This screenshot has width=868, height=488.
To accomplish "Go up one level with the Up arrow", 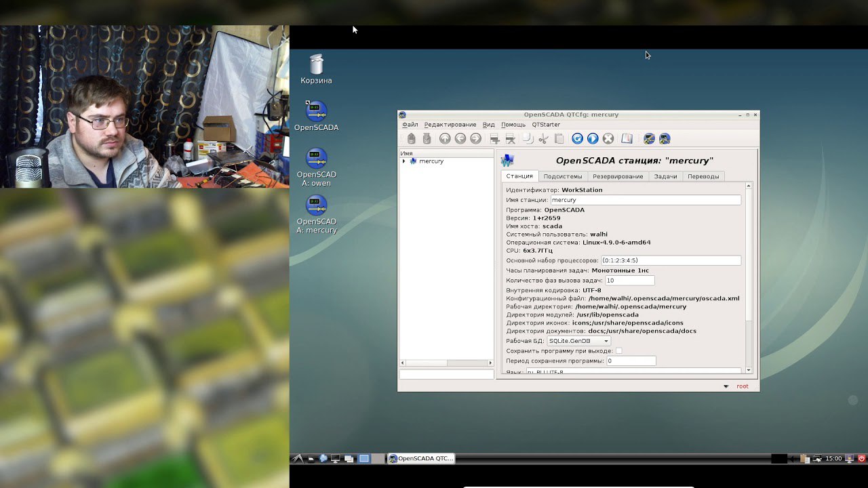I will (445, 138).
